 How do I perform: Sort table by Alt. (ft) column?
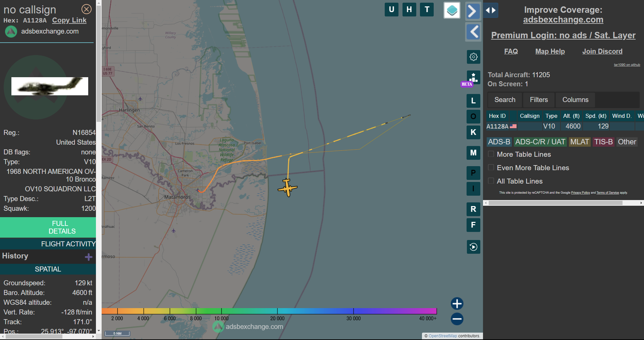pos(571,116)
